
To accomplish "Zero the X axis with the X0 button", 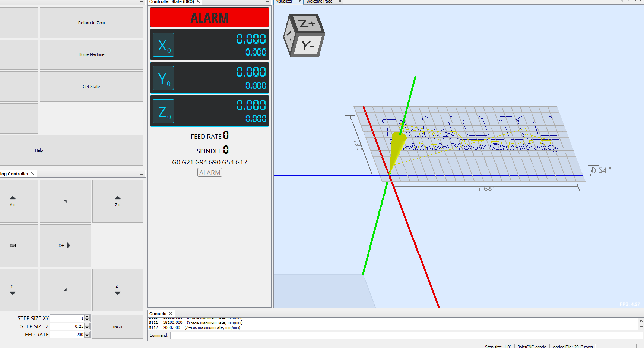I will tap(164, 45).
